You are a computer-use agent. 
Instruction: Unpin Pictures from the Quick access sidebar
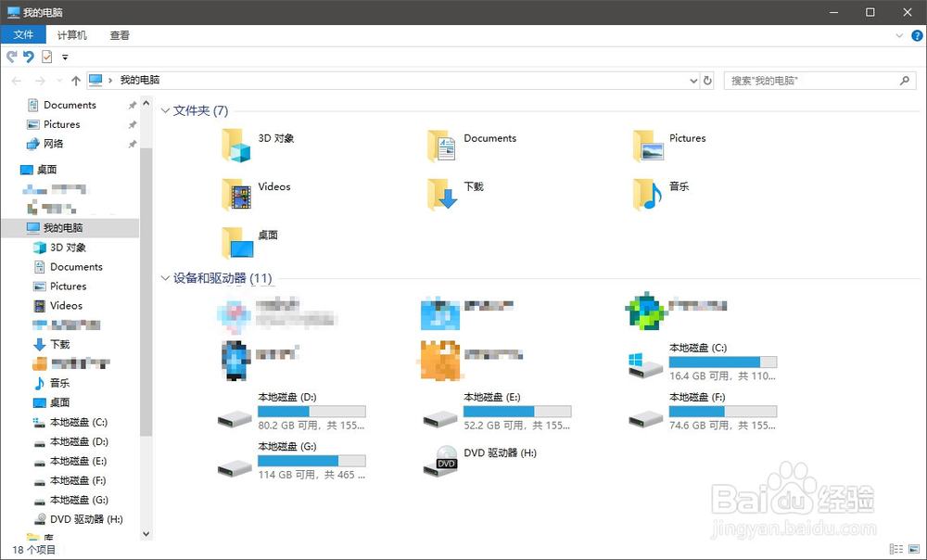pos(133,124)
